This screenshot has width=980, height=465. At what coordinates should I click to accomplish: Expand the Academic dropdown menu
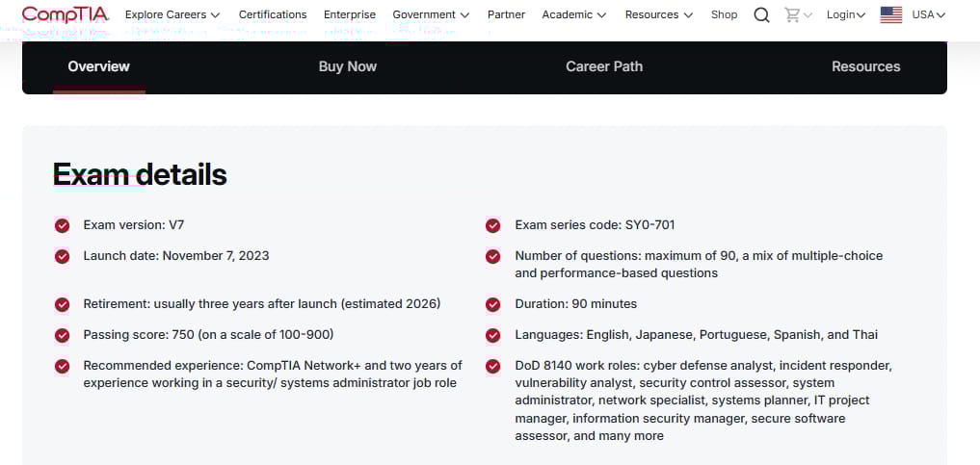tap(573, 14)
